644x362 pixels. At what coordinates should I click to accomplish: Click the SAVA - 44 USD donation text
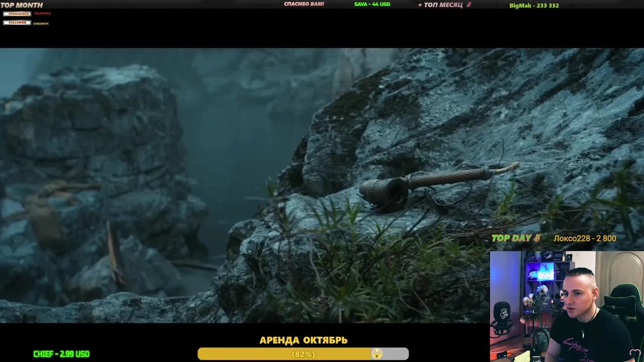point(372,4)
